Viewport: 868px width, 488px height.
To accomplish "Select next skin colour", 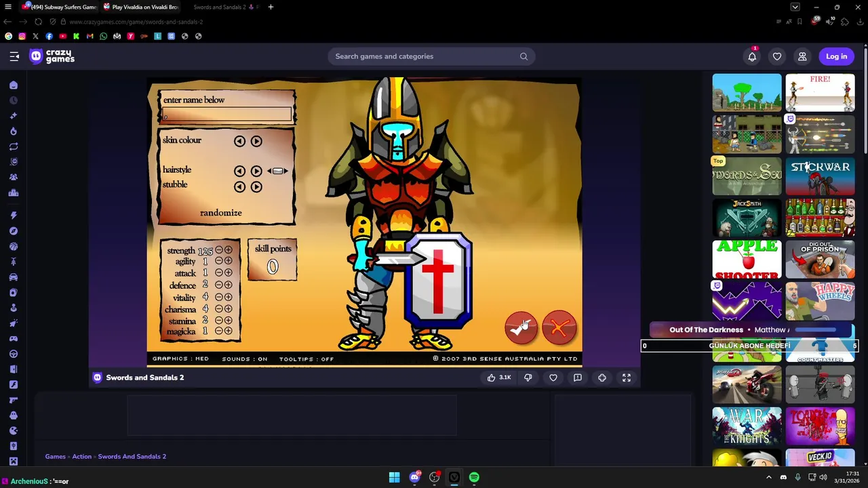I will (x=256, y=141).
